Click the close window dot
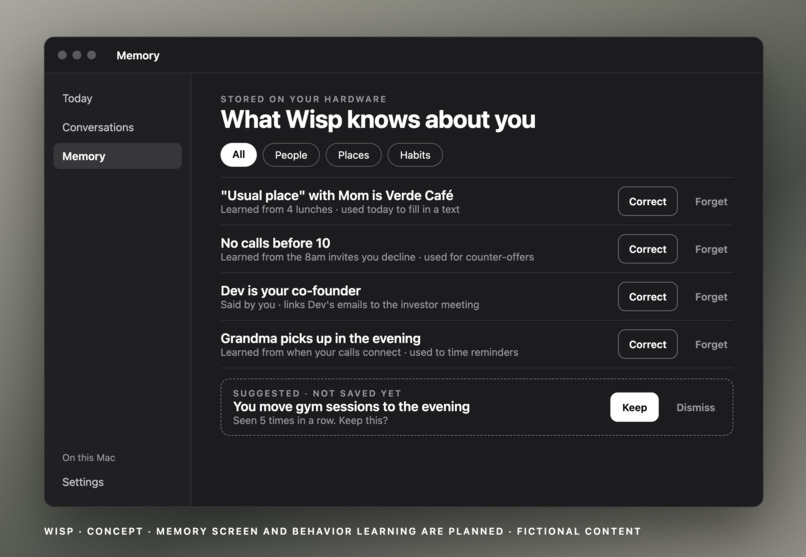 tap(62, 55)
